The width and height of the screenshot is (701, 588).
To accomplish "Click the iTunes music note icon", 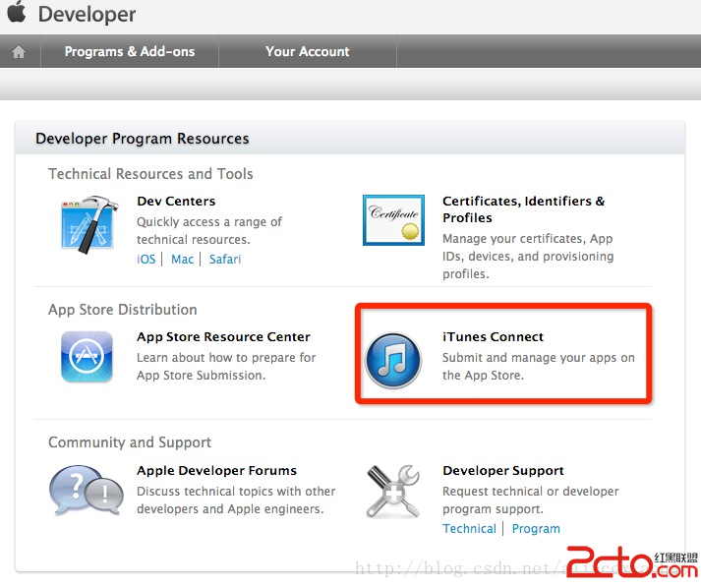I will coord(393,360).
